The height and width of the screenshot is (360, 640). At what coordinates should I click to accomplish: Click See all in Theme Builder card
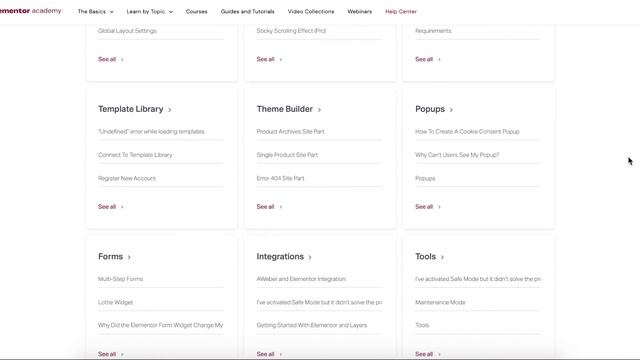[x=269, y=207]
